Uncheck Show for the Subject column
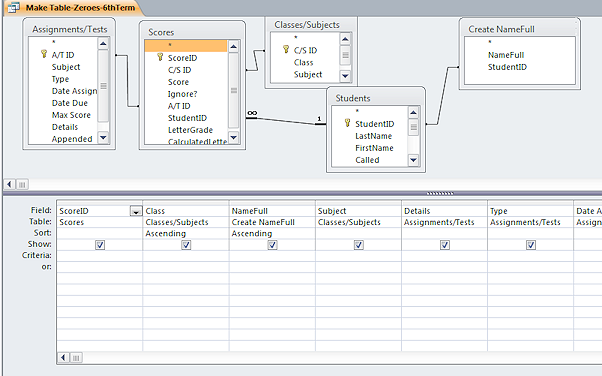 tap(359, 245)
